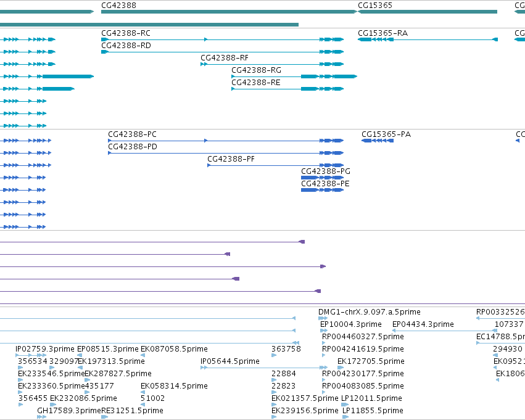Open transcript CG42388-RC label

(x=126, y=33)
